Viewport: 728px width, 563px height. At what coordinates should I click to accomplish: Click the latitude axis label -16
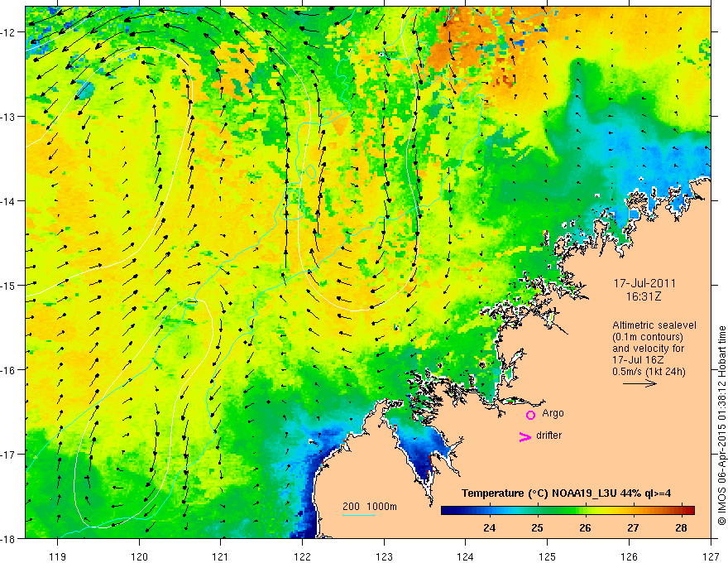click(8, 370)
